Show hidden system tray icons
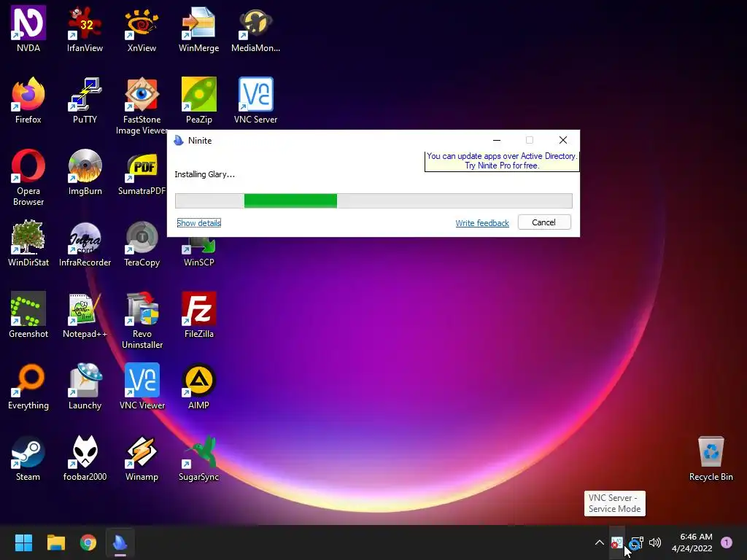 pyautogui.click(x=600, y=542)
